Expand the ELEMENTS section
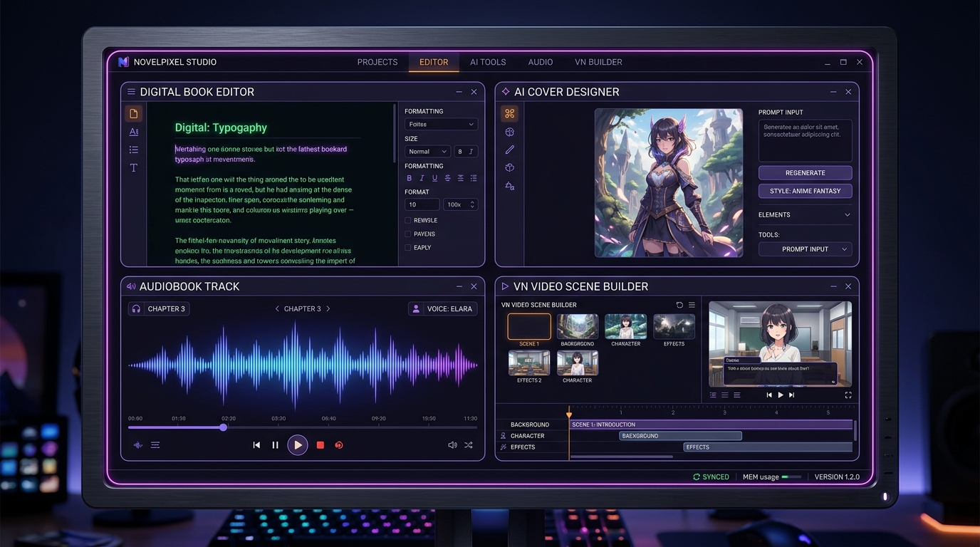This screenshot has width=980, height=547. point(805,214)
